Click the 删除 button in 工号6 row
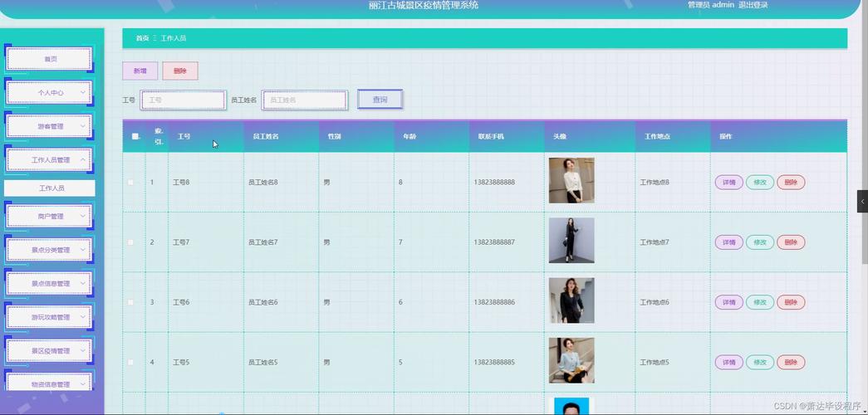The image size is (868, 415). click(790, 302)
